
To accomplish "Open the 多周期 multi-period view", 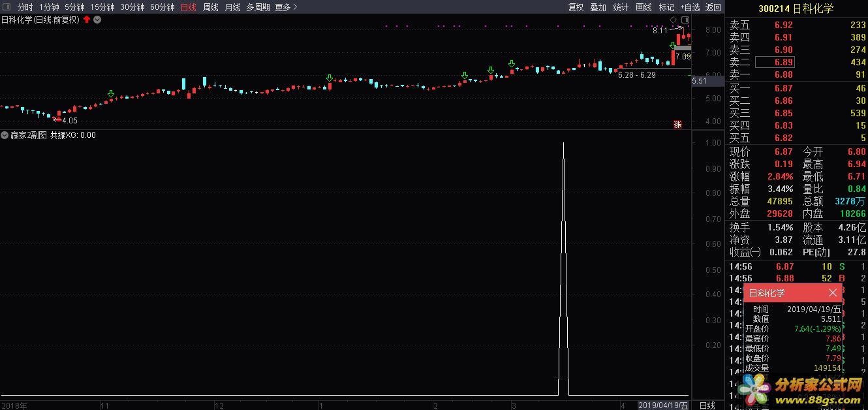I will [x=258, y=7].
